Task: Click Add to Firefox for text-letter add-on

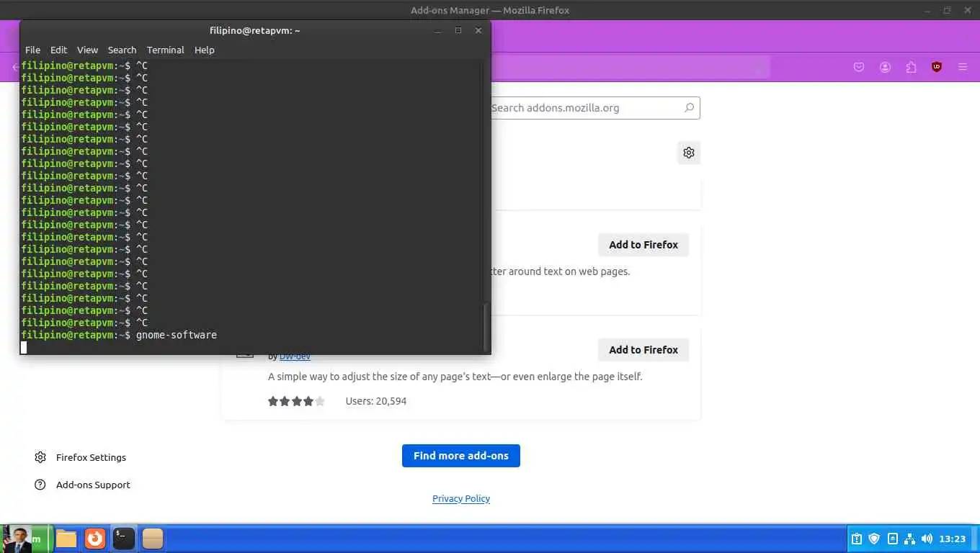Action: point(643,245)
